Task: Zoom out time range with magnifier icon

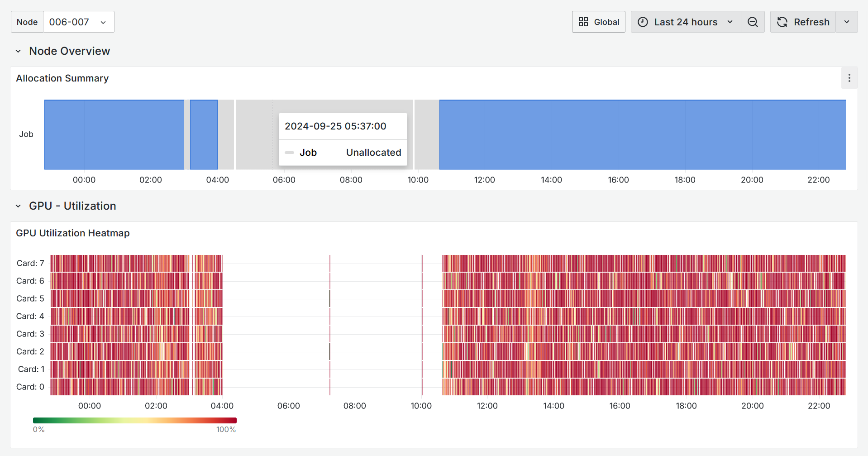Action: tap(753, 22)
